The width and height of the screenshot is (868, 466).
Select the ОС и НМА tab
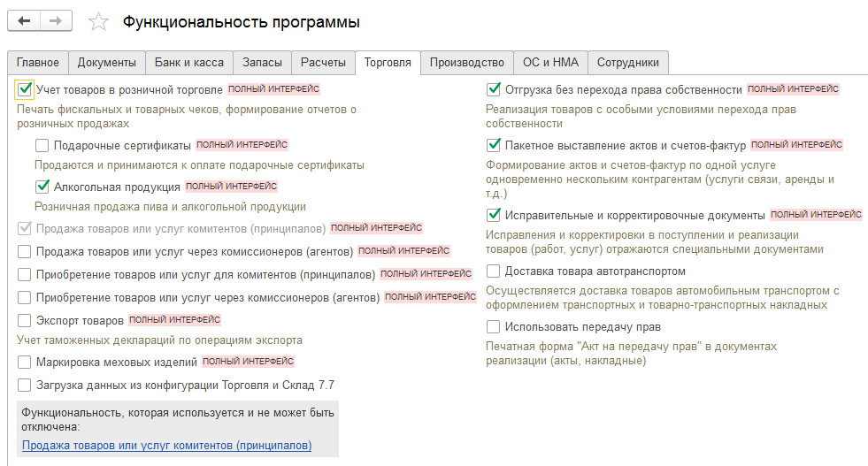[x=549, y=63]
